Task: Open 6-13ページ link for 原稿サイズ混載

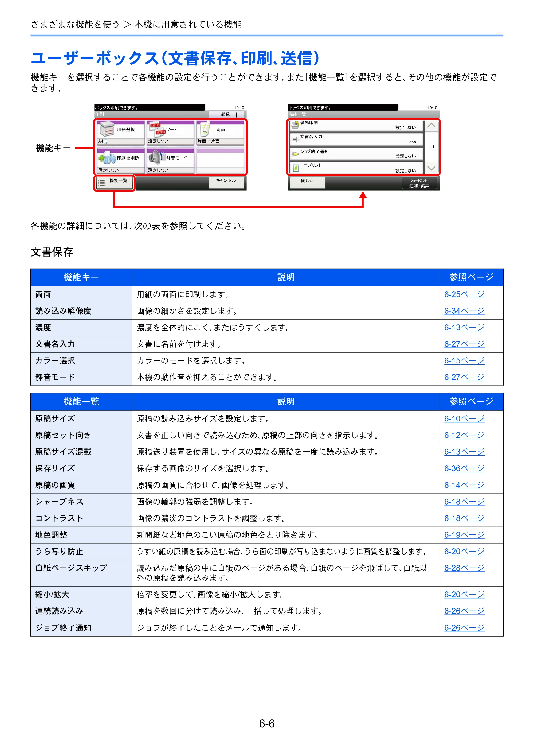Action: [464, 452]
